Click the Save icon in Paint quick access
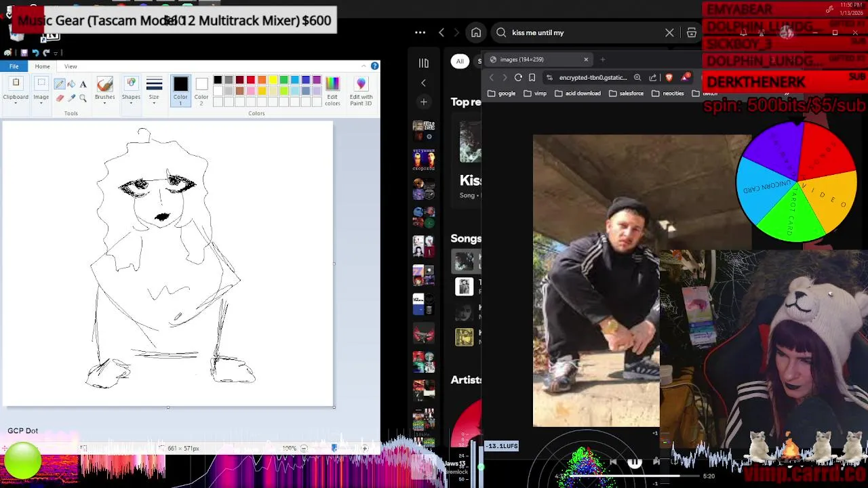Image resolution: width=868 pixels, height=488 pixels. tap(24, 52)
